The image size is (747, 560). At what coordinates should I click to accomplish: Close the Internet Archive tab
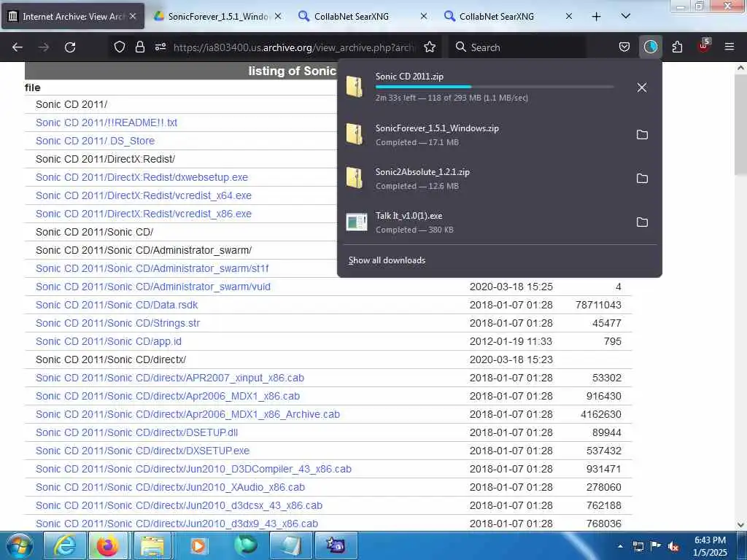[x=133, y=16]
